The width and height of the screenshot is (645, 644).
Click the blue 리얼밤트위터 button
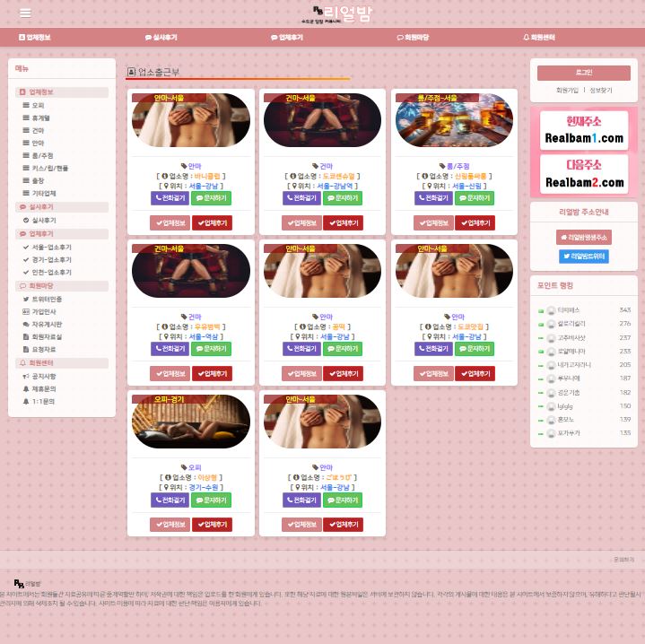pos(584,257)
